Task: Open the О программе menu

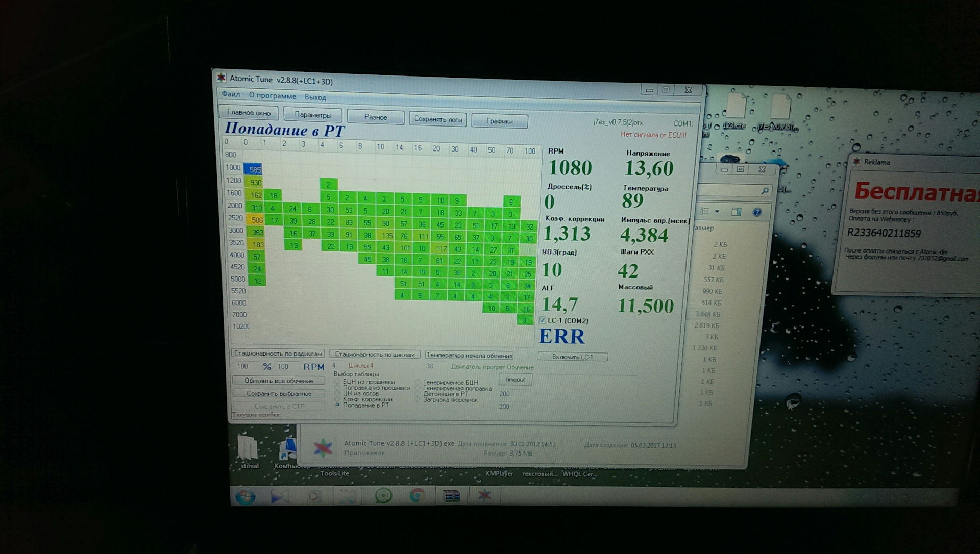Action: click(x=272, y=96)
